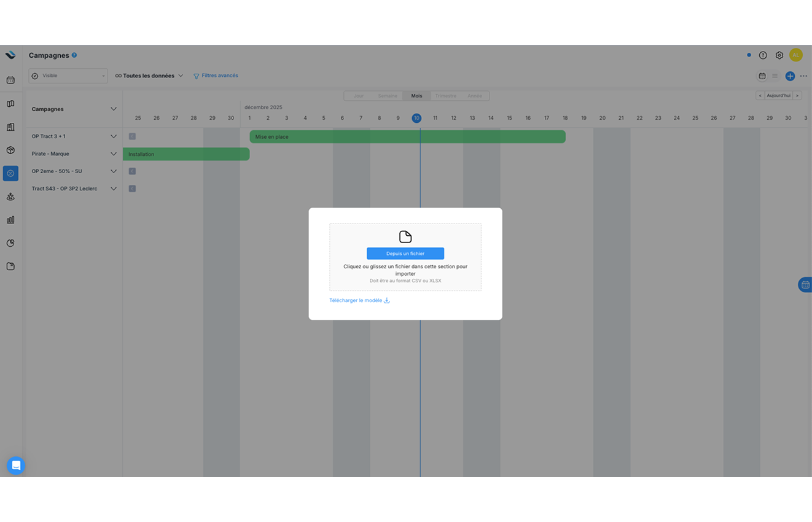Open the calendar page from the sidebar
Image resolution: width=812 pixels, height=522 pixels.
[x=10, y=80]
